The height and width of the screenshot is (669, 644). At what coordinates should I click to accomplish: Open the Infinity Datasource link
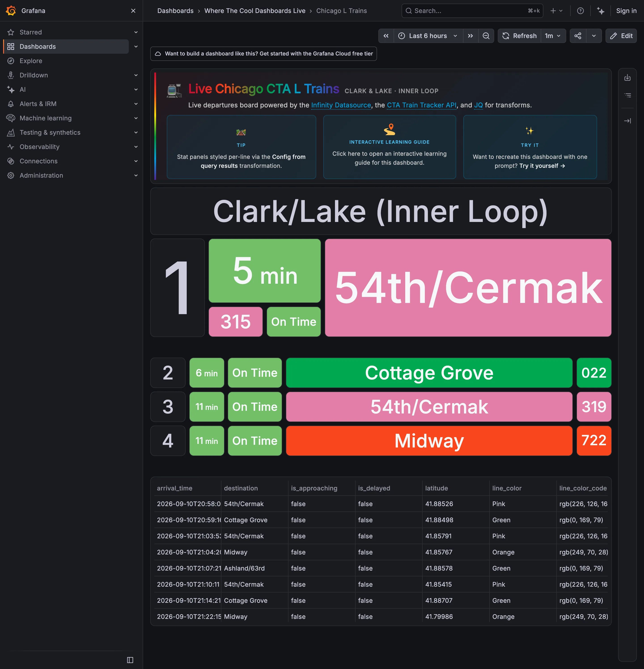341,105
